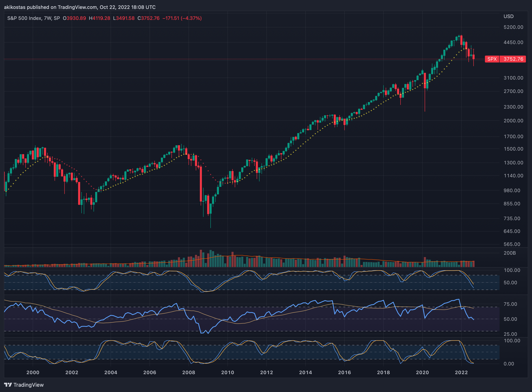This screenshot has height=392, width=532.
Task: Click the 200B volume axis label
Action: [509, 253]
